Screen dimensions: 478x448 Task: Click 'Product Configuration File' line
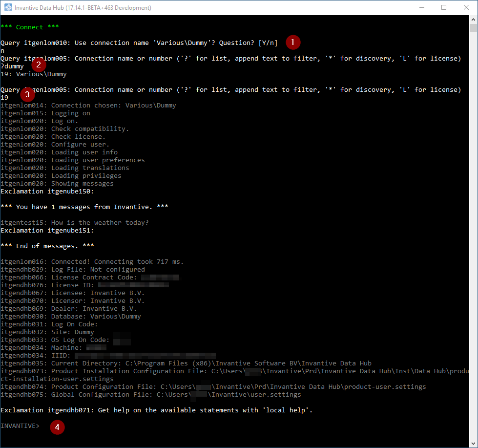(x=213, y=387)
